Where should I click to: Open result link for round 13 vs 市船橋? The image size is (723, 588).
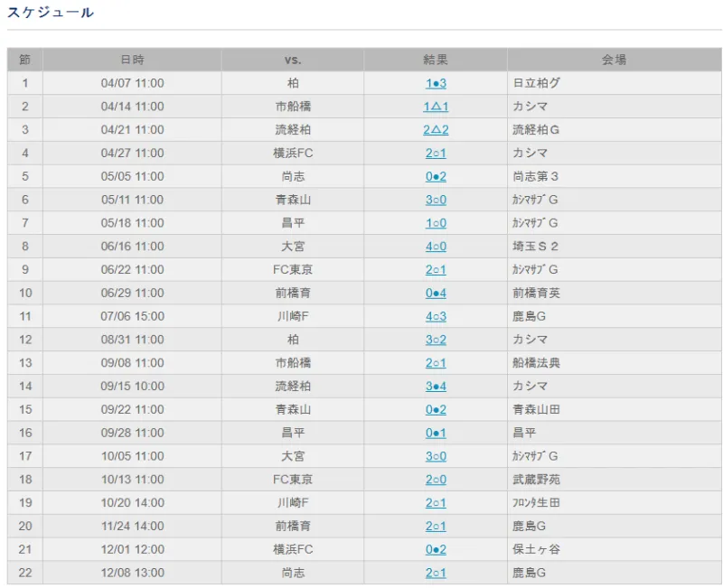click(436, 363)
